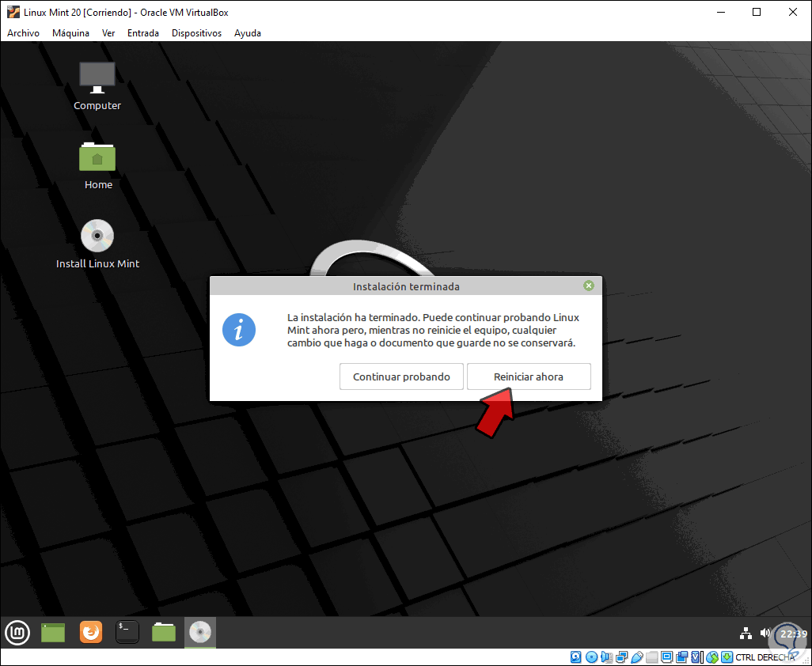Click the VirtualBox window title bar icon
The width and height of the screenshot is (812, 666).
click(13, 12)
